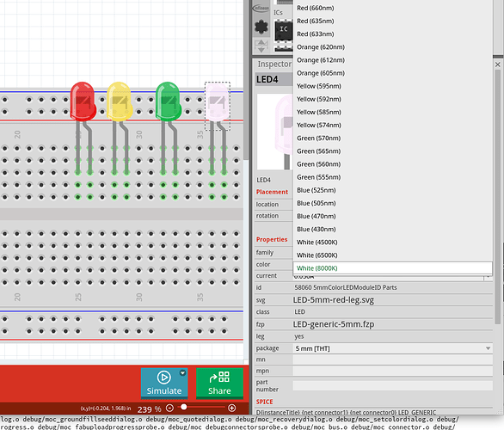Select the red LED on the breadboard
The image size is (504, 430).
(x=83, y=101)
